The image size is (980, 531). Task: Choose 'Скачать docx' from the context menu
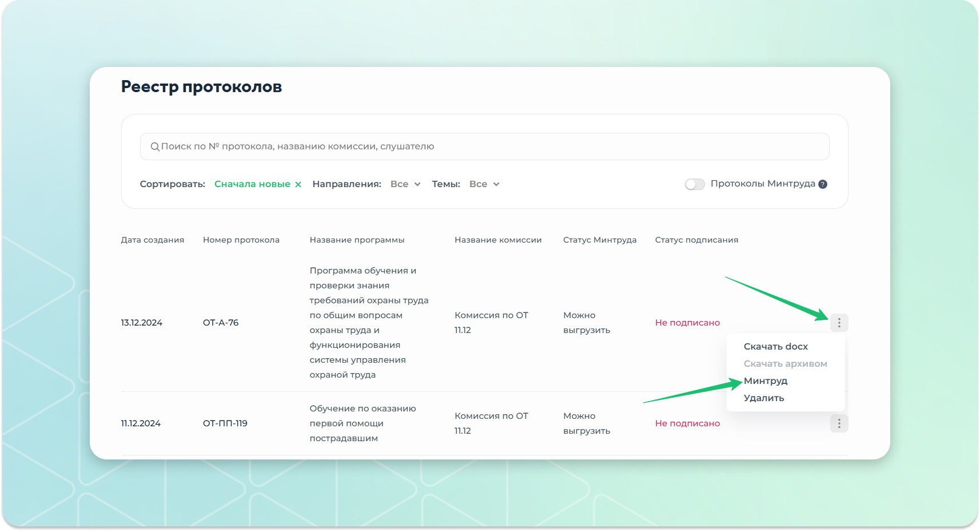[775, 347]
